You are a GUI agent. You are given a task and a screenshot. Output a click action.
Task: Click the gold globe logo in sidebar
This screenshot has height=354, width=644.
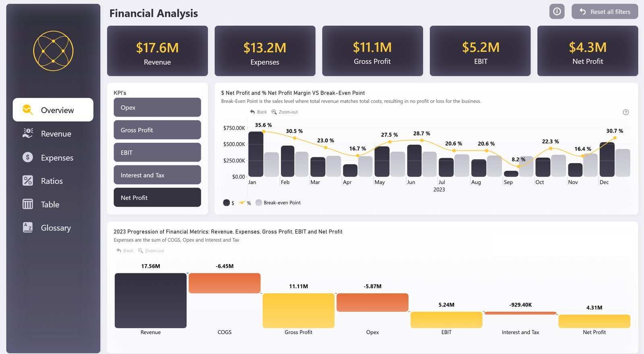pos(53,51)
